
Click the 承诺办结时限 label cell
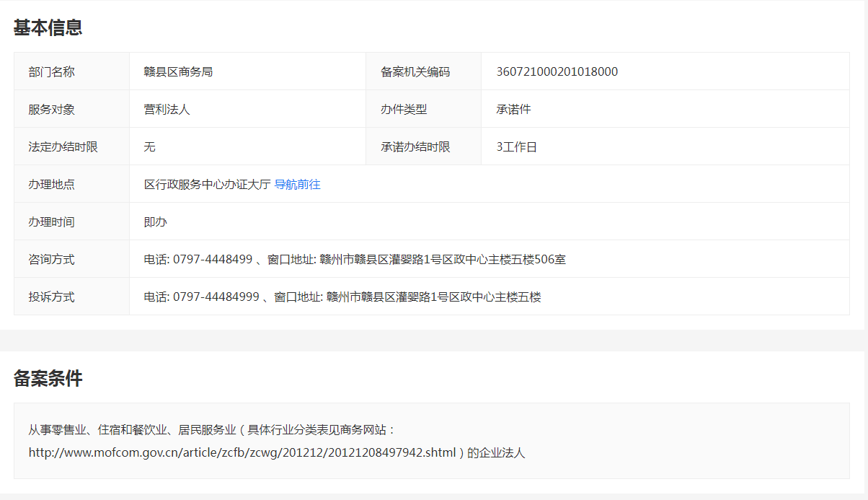coord(423,146)
